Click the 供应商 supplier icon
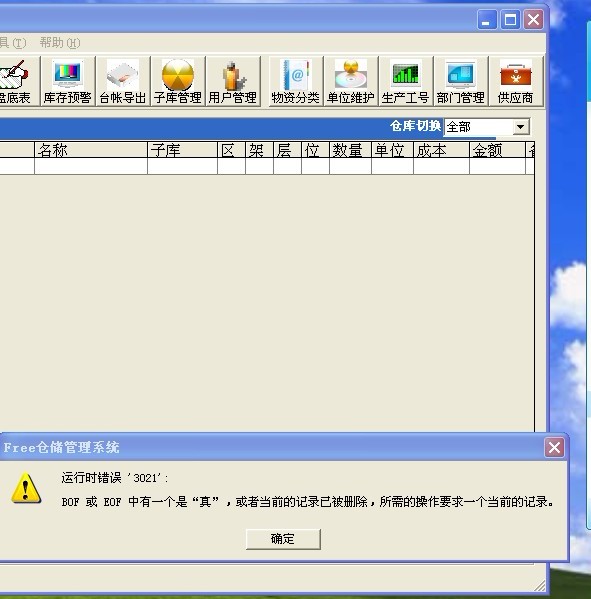This screenshot has width=591, height=599. pos(516,81)
